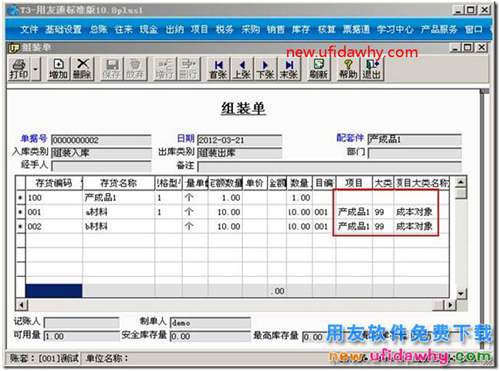The height and width of the screenshot is (371, 500).
Task: Click the 可用量 field showing 1.00
Action: tap(82, 336)
